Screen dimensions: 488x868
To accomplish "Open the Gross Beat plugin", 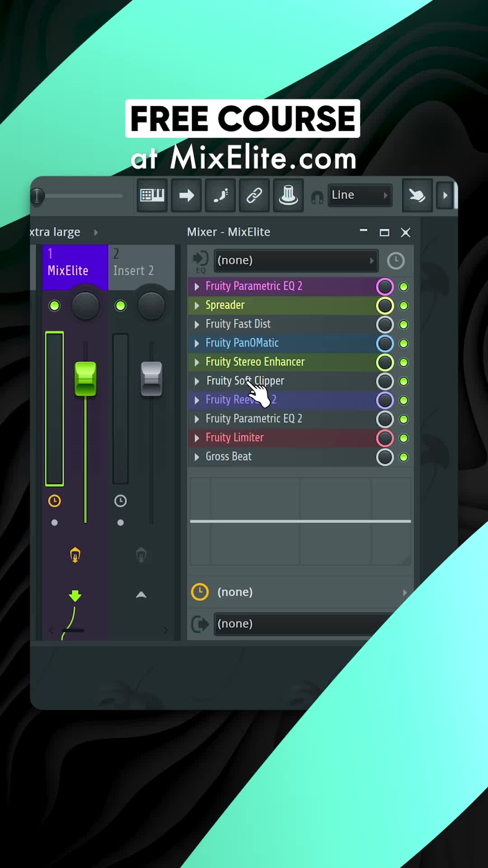I will [x=229, y=457].
